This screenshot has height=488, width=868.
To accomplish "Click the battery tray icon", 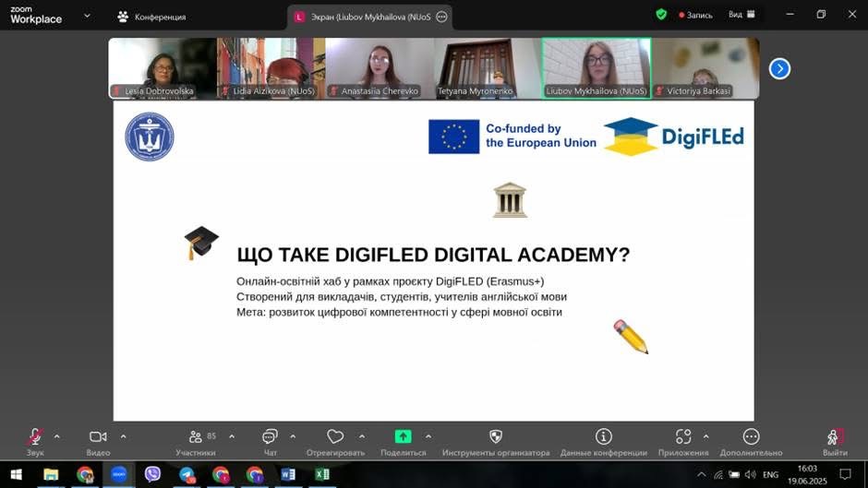I will click(x=734, y=475).
